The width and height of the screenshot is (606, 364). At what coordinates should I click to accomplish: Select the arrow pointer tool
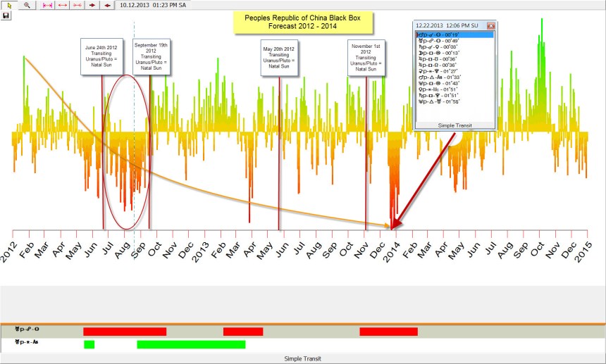(x=8, y=5)
